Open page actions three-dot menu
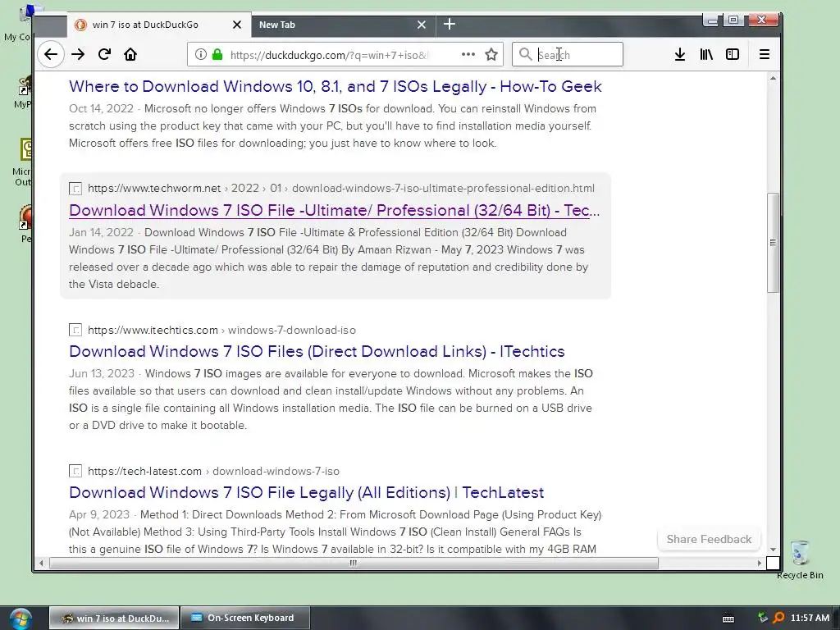Image resolution: width=840 pixels, height=630 pixels. coord(468,54)
